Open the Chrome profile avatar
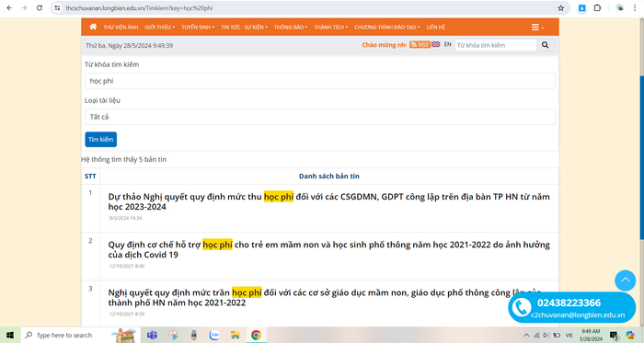The width and height of the screenshot is (644, 343). [x=620, y=7]
